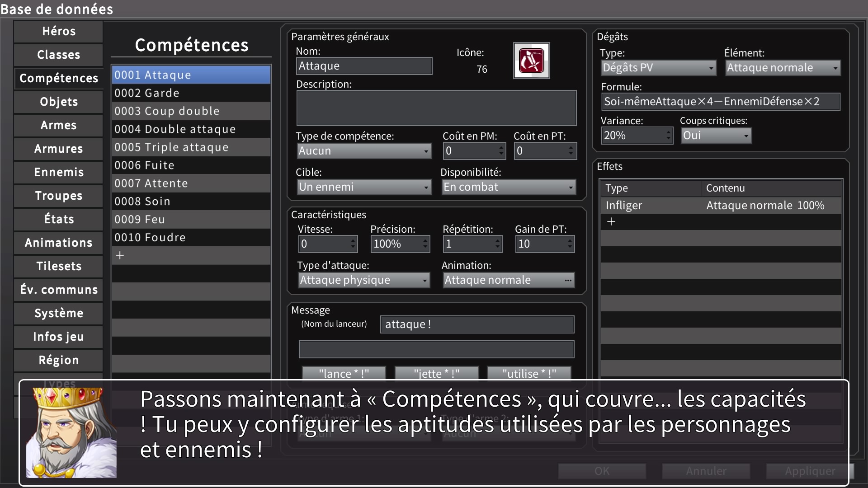Image resolution: width=868 pixels, height=488 pixels.
Task: Add a new skill with the plus row
Action: click(191, 255)
